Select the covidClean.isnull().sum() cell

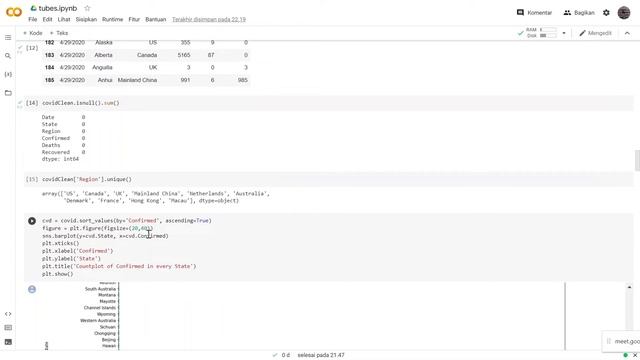click(x=329, y=103)
